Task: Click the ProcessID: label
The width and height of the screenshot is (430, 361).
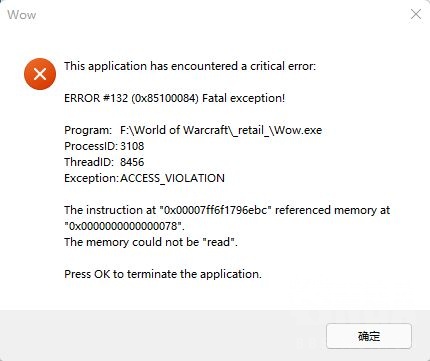Action: coord(91,146)
